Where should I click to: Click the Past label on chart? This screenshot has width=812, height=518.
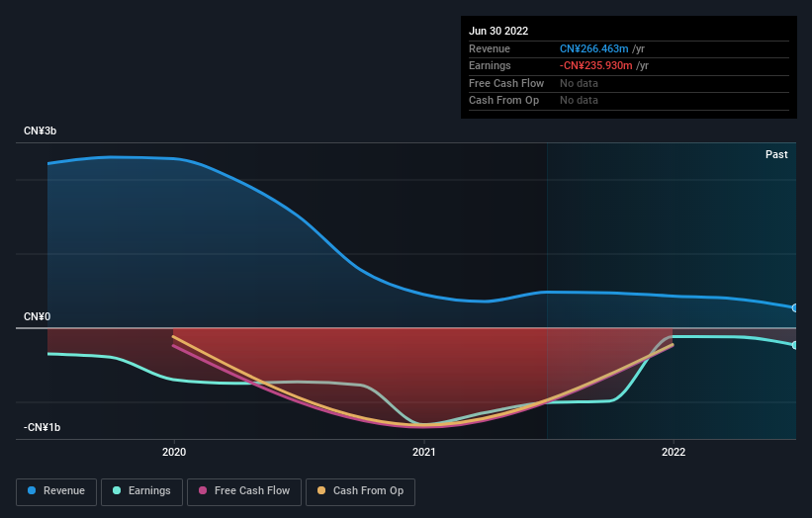[x=776, y=154]
